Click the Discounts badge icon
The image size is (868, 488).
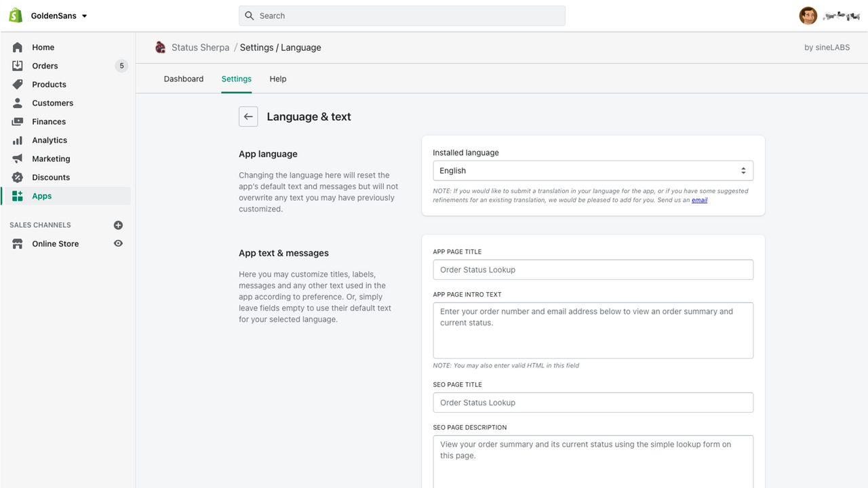[x=18, y=178]
